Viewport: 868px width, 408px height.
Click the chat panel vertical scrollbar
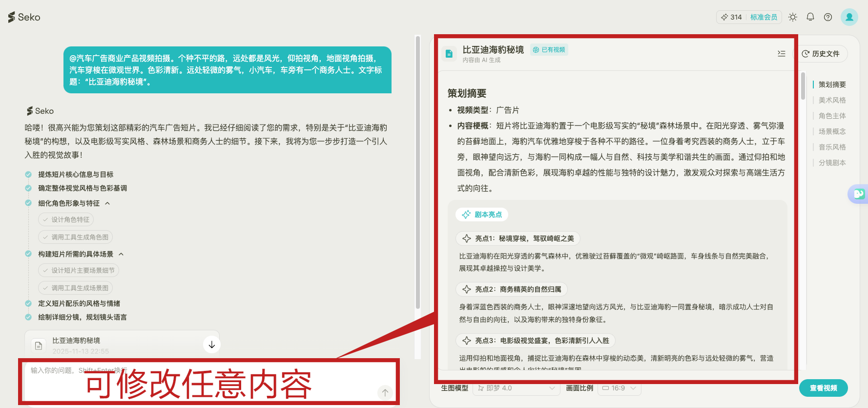coord(418,172)
